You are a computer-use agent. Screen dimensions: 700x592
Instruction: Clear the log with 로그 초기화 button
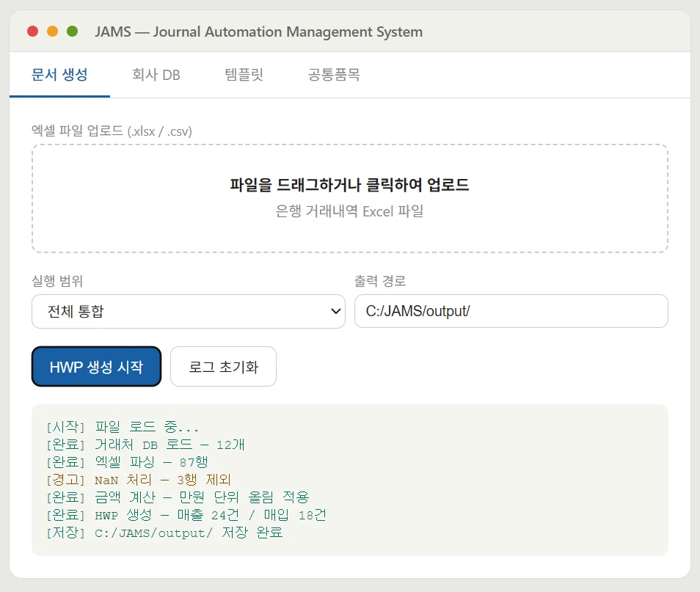(222, 366)
